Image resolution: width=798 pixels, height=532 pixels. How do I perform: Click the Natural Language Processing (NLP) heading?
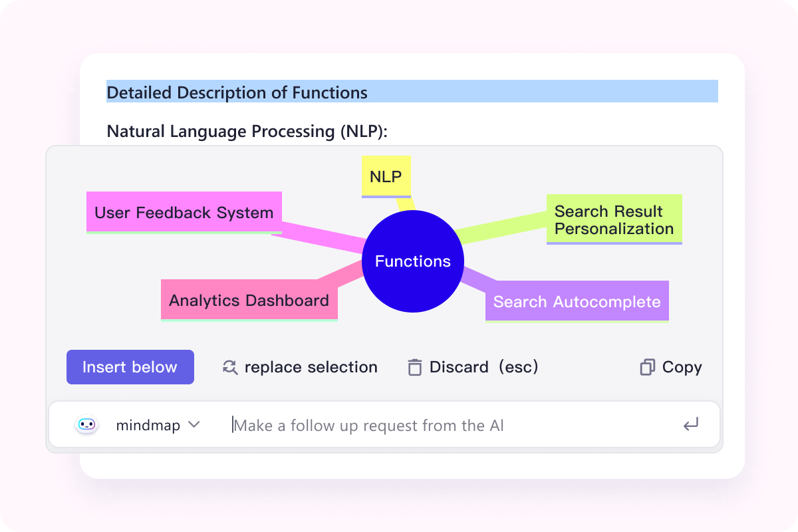pyautogui.click(x=247, y=131)
